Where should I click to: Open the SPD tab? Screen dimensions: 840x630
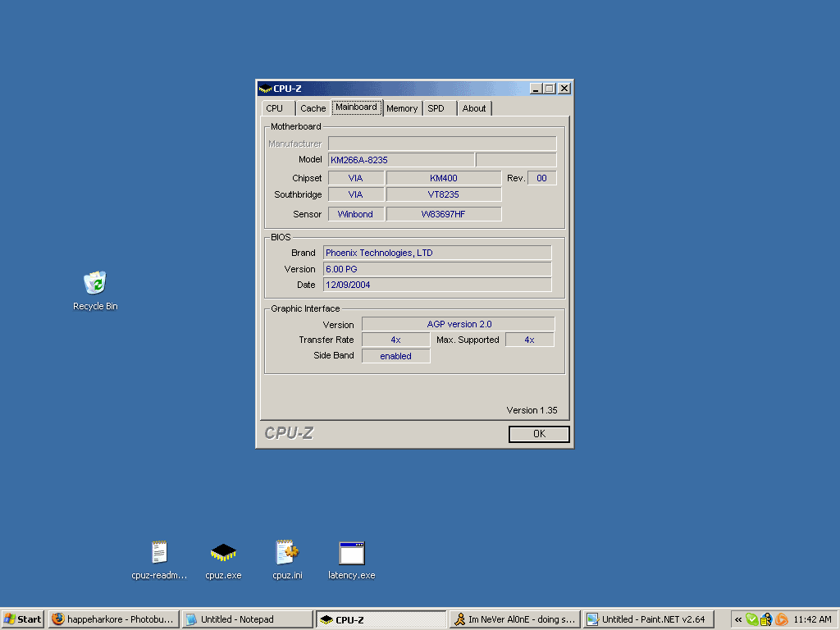pyautogui.click(x=436, y=108)
